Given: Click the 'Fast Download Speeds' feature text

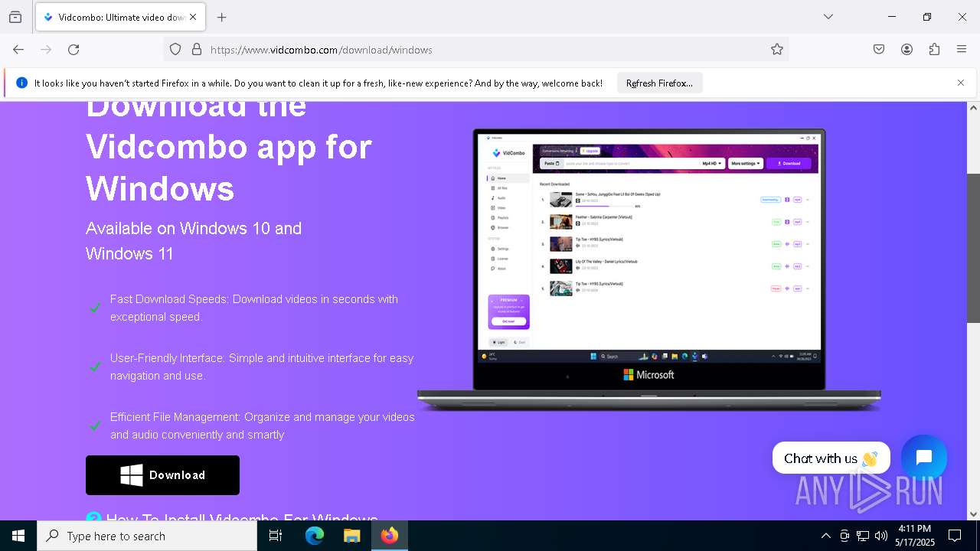Looking at the screenshot, I should 254,308.
